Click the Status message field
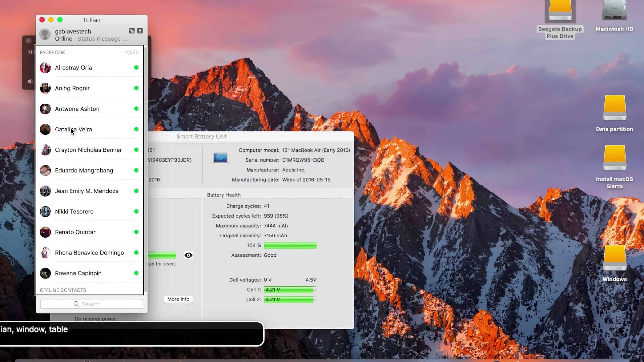The image size is (644, 362). pyautogui.click(x=102, y=39)
